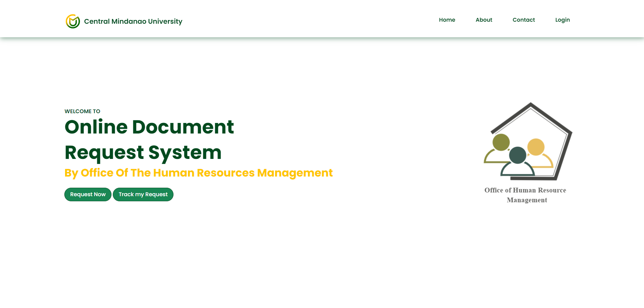This screenshot has height=308, width=644.
Task: Click the Track my Request button
Action: click(x=143, y=194)
